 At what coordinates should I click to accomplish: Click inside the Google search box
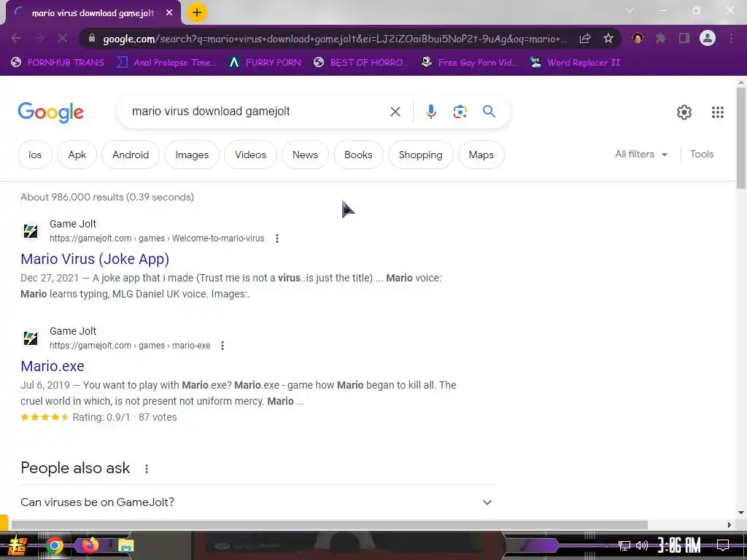(258, 112)
